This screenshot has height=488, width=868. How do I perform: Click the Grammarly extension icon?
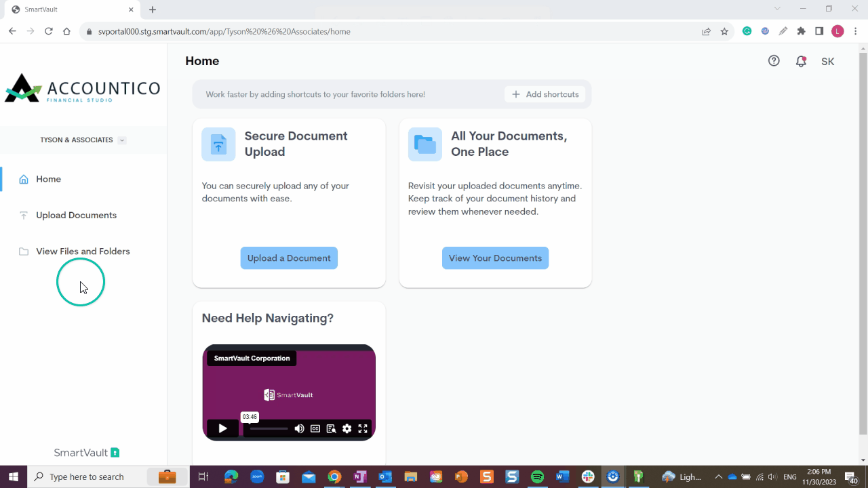747,31
